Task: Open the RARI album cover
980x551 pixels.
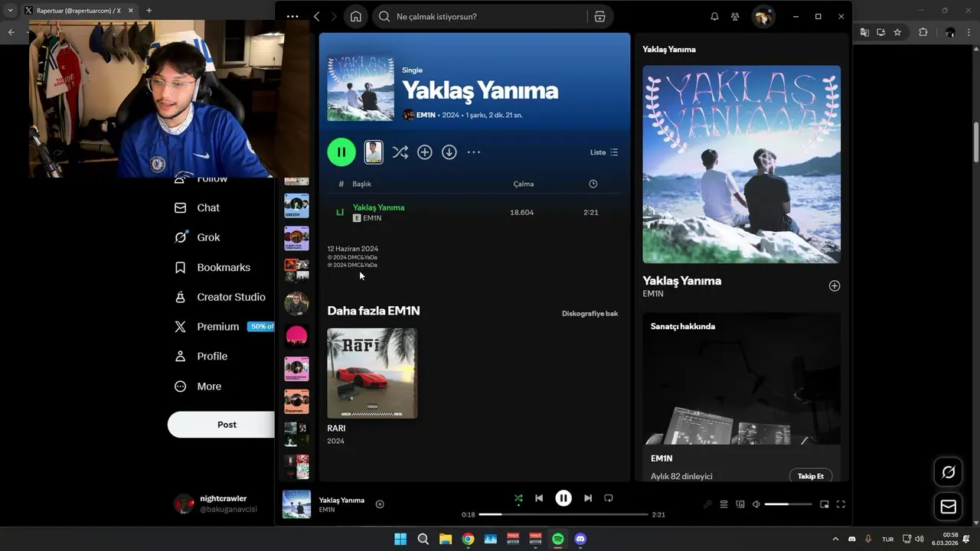Action: pyautogui.click(x=372, y=373)
